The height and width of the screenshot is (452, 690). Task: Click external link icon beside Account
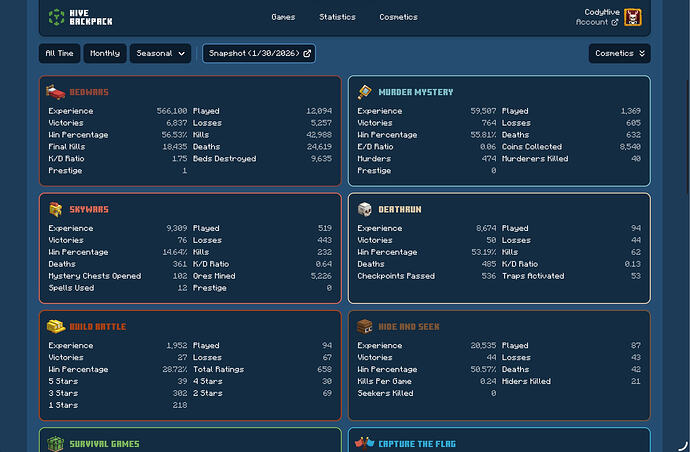pyautogui.click(x=615, y=22)
